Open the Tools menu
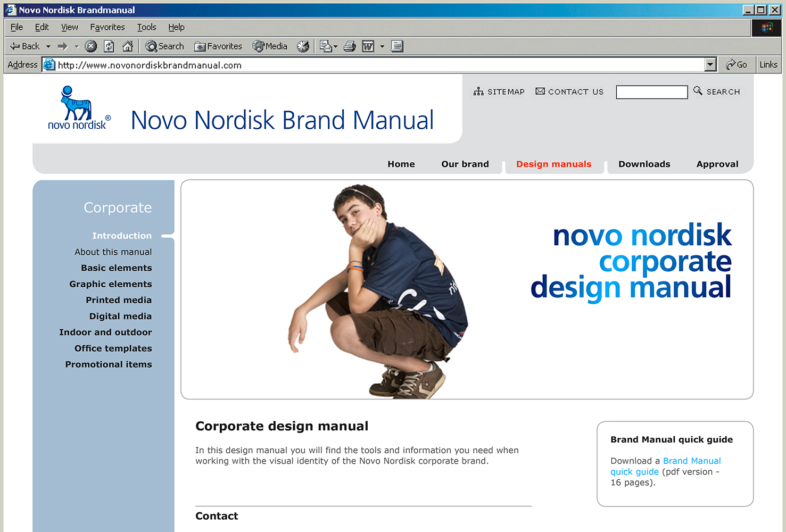Image resolution: width=786 pixels, height=532 pixels. coord(146,27)
